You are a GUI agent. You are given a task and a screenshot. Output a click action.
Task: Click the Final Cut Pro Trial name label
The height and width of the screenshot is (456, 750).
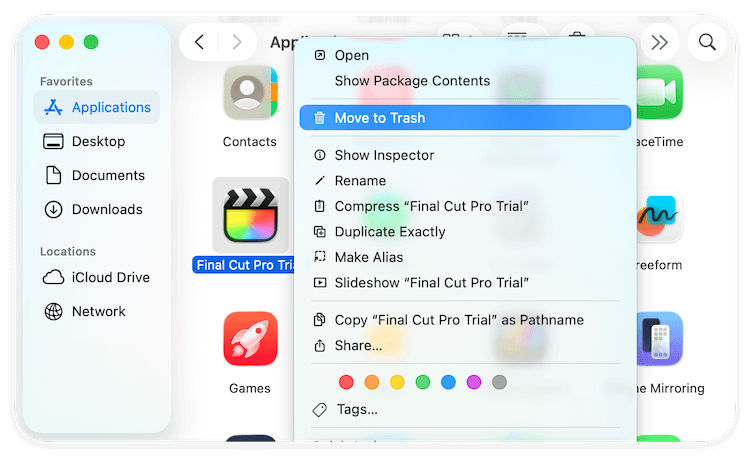pyautogui.click(x=243, y=265)
